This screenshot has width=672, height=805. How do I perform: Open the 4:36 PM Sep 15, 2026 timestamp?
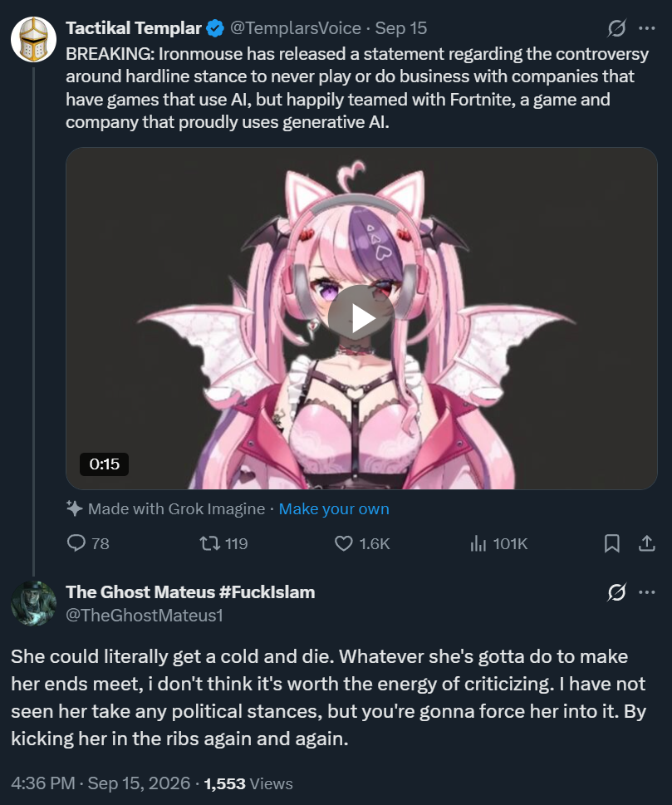point(101,783)
